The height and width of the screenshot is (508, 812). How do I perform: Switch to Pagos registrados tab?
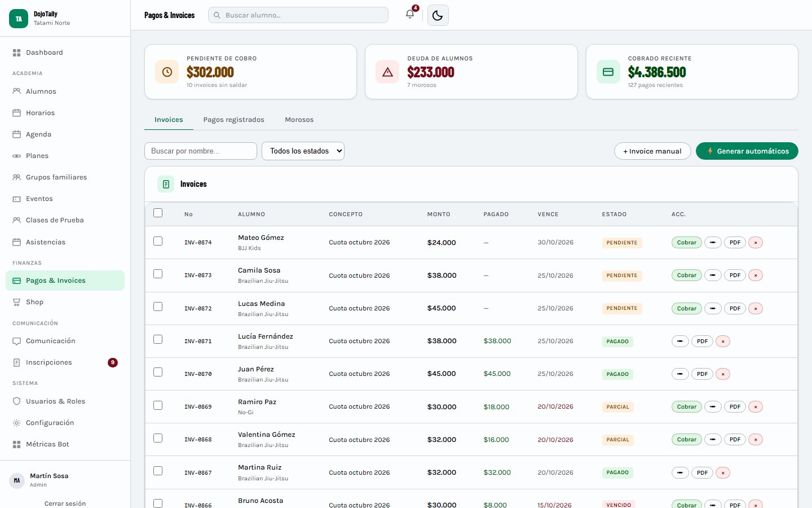pos(233,120)
